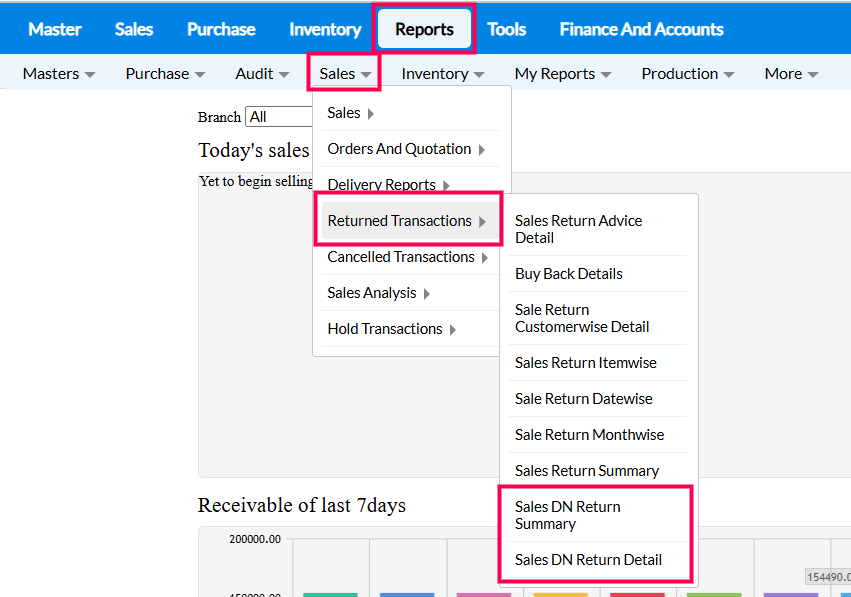This screenshot has width=851, height=597.
Task: Open Delivery Reports submenu
Action: tap(388, 185)
